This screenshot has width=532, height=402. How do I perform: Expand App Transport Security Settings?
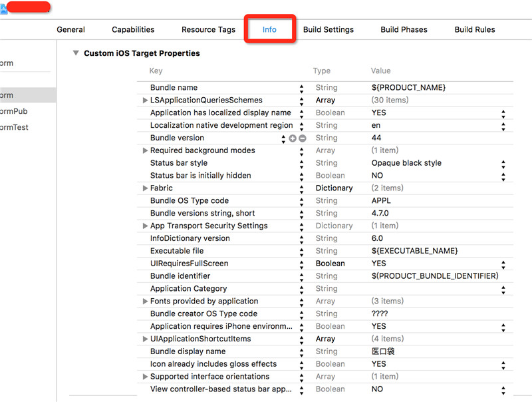pos(145,226)
